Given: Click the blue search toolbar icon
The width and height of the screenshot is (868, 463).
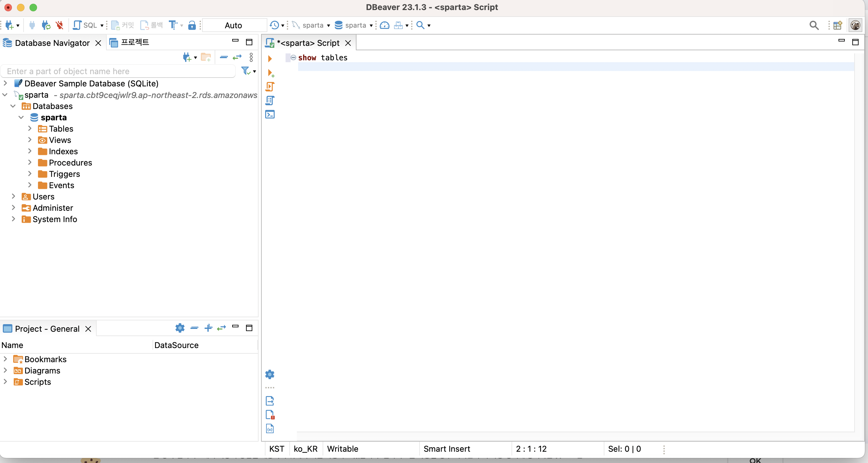Looking at the screenshot, I should 420,25.
